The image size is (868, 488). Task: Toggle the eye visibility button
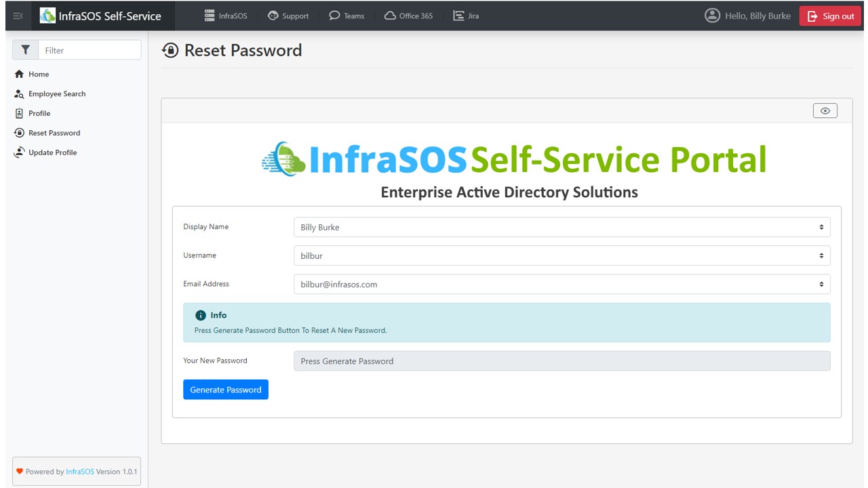pos(825,111)
